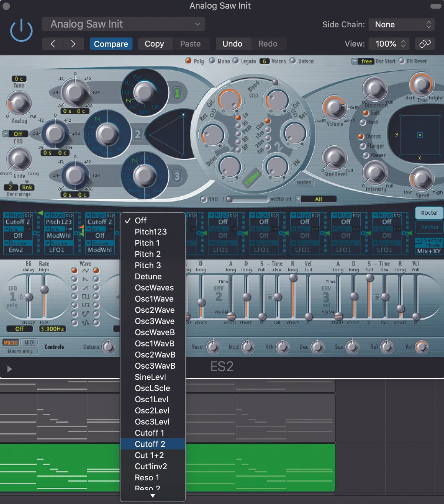
Task: Select Cutoff 1 in the modulation target menu
Action: click(149, 433)
